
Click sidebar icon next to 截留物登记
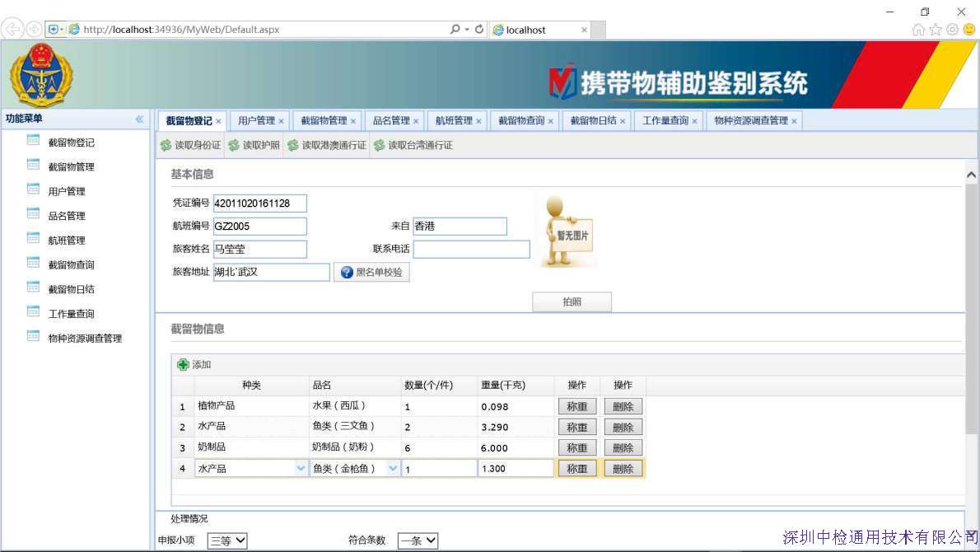coord(33,140)
